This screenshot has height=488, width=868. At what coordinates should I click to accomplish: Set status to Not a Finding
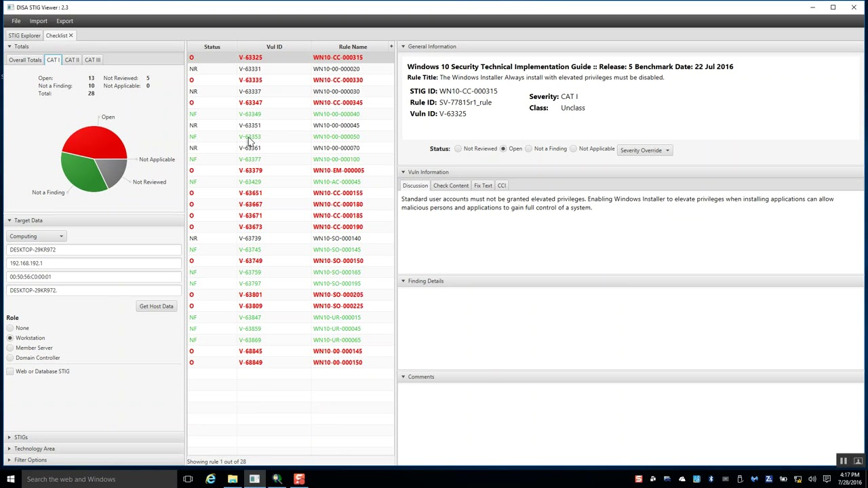click(529, 149)
